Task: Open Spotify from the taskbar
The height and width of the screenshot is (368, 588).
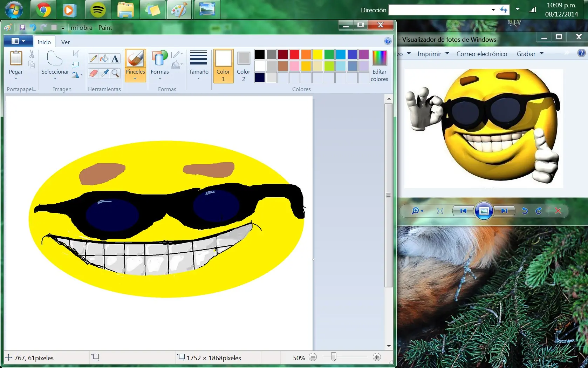Action: (98, 10)
